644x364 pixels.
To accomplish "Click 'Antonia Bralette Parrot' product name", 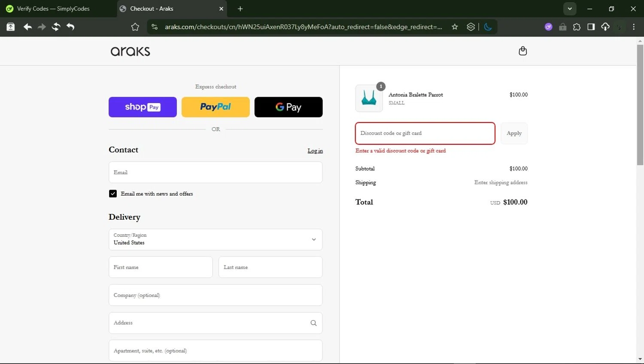I will [x=416, y=95].
